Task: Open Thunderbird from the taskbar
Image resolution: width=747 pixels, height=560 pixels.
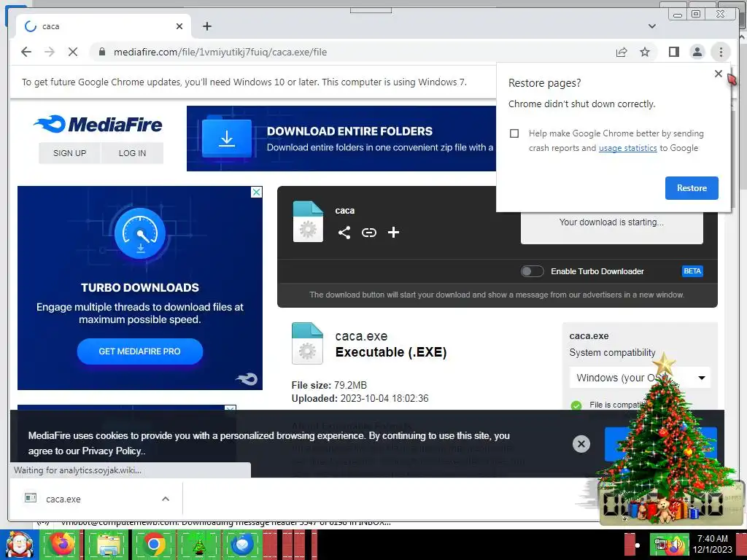Action: click(x=243, y=545)
